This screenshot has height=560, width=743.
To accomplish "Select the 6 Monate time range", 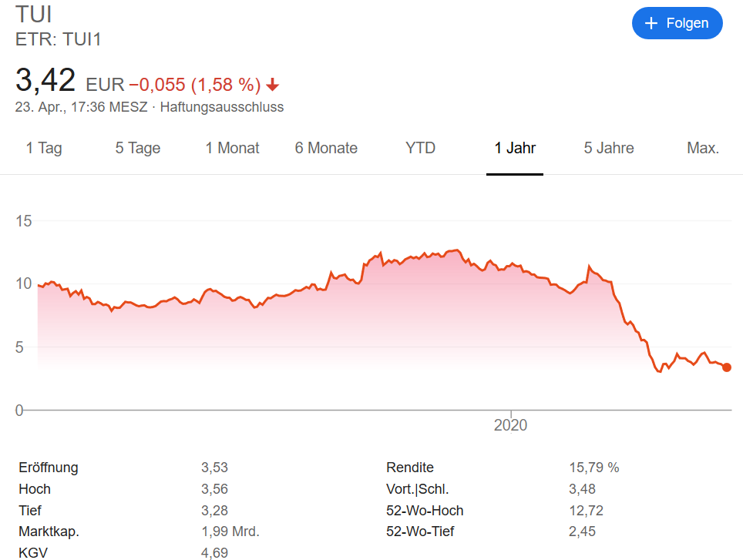I will [326, 148].
